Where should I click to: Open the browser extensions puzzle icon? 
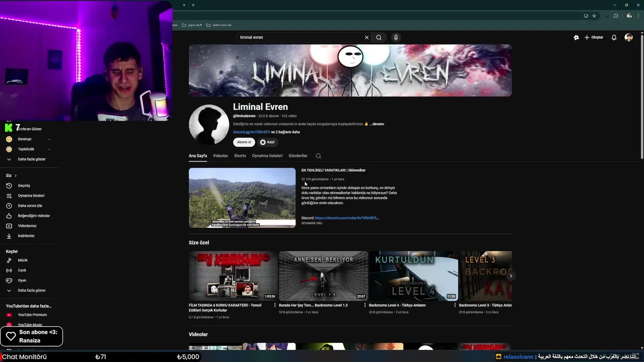pos(616,16)
